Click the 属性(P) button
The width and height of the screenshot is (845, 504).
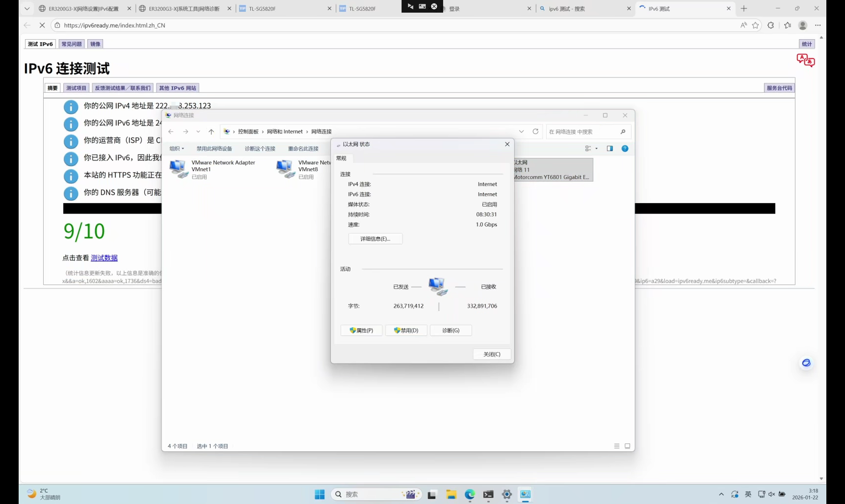point(361,331)
